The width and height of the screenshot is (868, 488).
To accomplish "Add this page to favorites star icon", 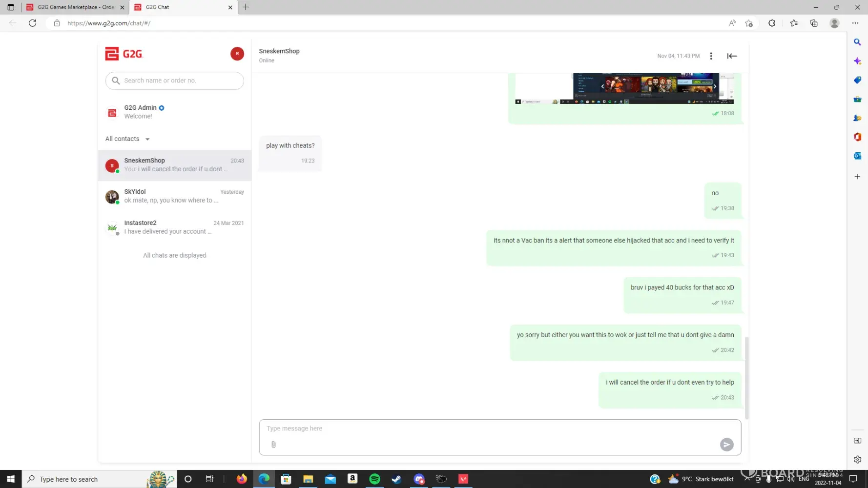I will (749, 23).
